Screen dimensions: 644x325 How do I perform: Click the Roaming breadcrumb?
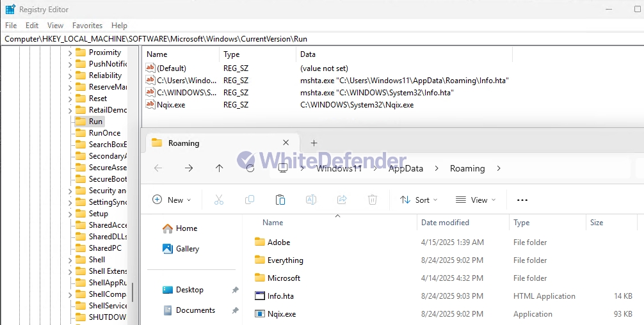click(467, 168)
